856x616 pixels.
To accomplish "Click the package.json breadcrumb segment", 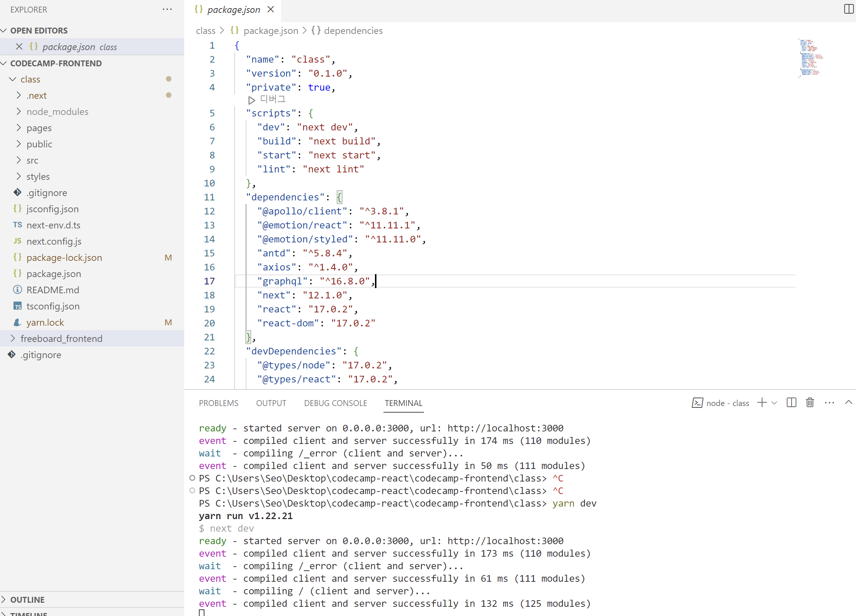I will [x=271, y=31].
